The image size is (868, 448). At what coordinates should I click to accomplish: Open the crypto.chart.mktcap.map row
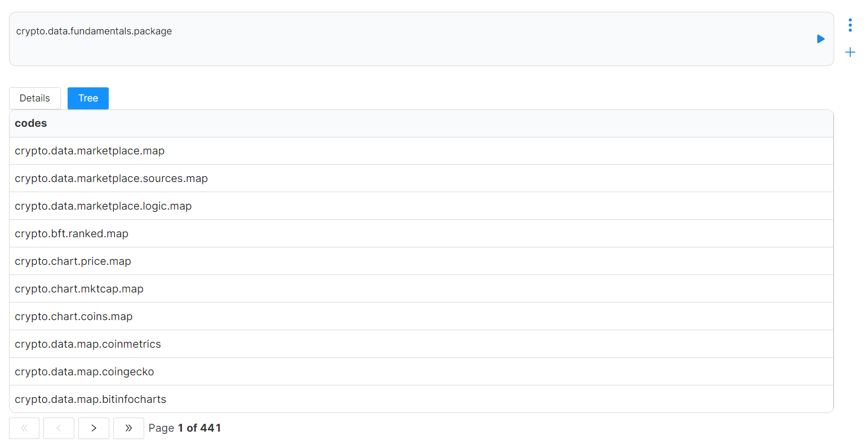click(x=421, y=289)
